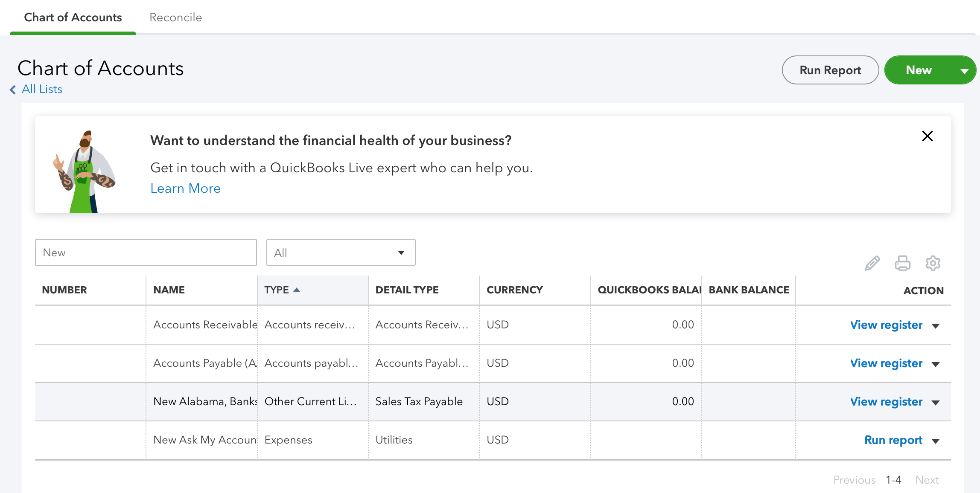The width and height of the screenshot is (980, 493).
Task: Click the printer icon above the table
Action: tap(902, 263)
